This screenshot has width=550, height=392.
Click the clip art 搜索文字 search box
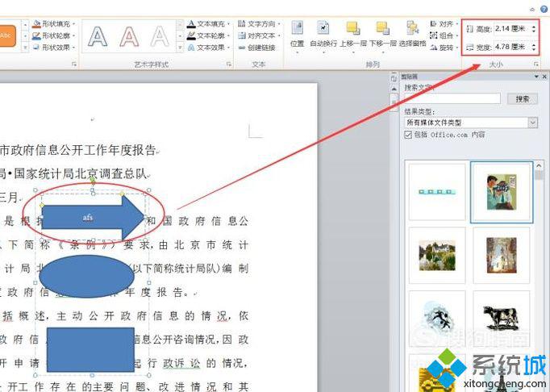[x=452, y=98]
